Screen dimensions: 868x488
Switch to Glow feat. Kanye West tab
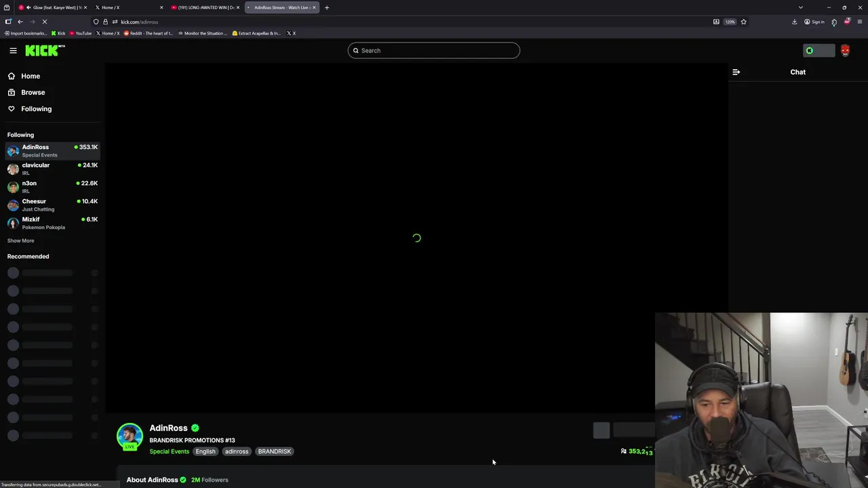coord(53,7)
